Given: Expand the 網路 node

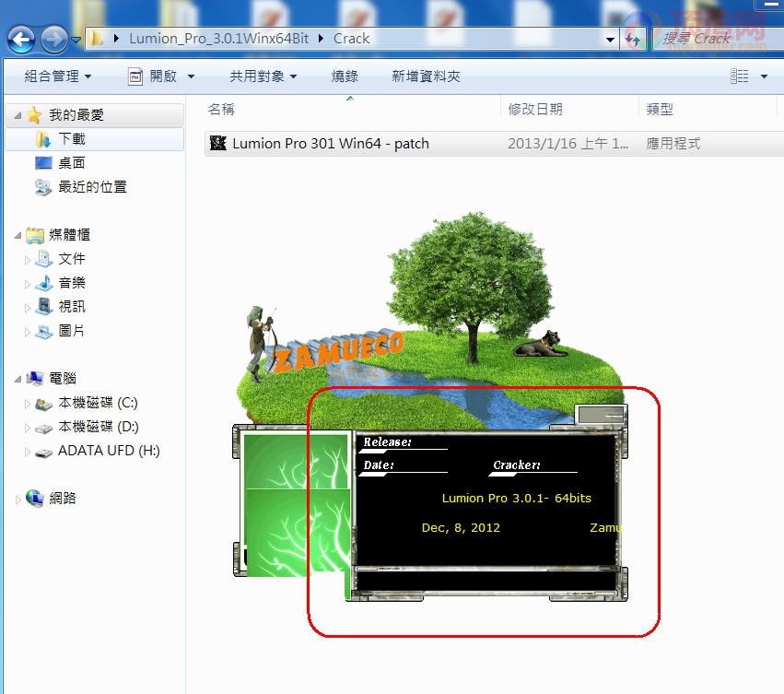Looking at the screenshot, I should [x=18, y=499].
